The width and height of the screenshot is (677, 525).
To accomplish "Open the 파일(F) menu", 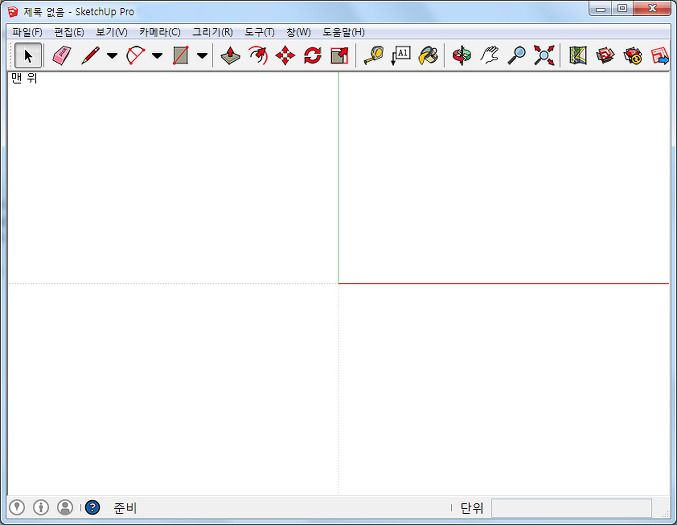I will [27, 32].
